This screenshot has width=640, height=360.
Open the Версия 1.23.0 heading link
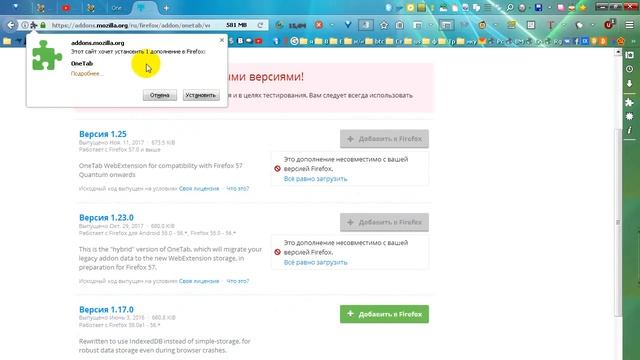[x=106, y=218]
